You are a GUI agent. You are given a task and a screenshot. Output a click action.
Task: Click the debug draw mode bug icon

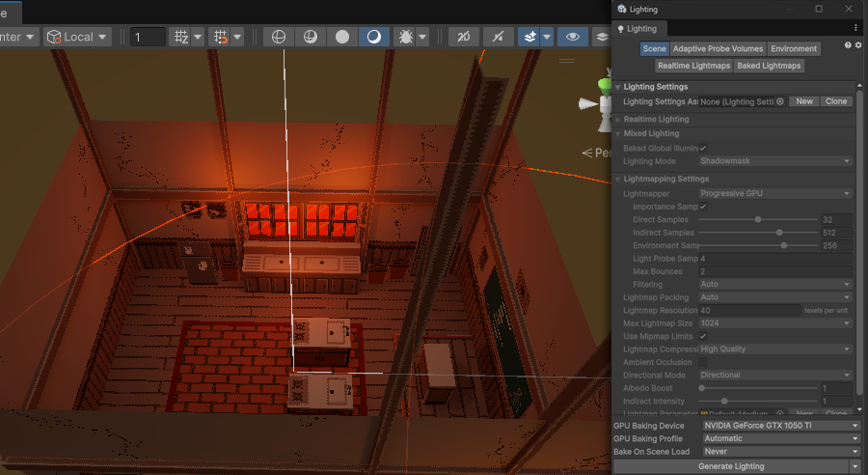(406, 37)
